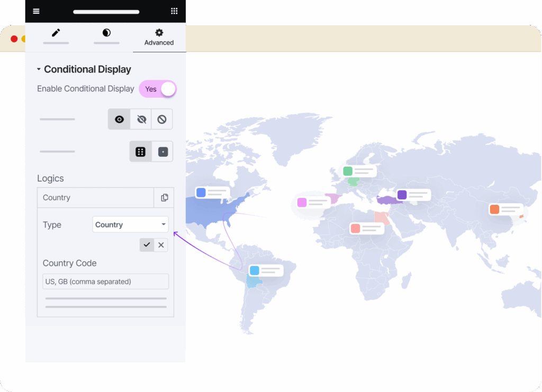Click the apps grid icon in the header

(174, 11)
